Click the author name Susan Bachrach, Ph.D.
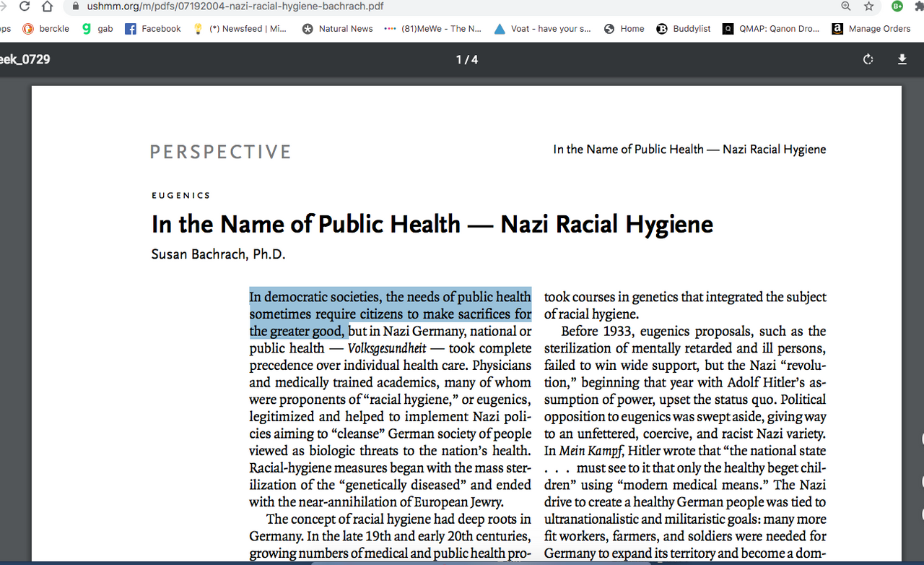The image size is (924, 565). coord(219,254)
